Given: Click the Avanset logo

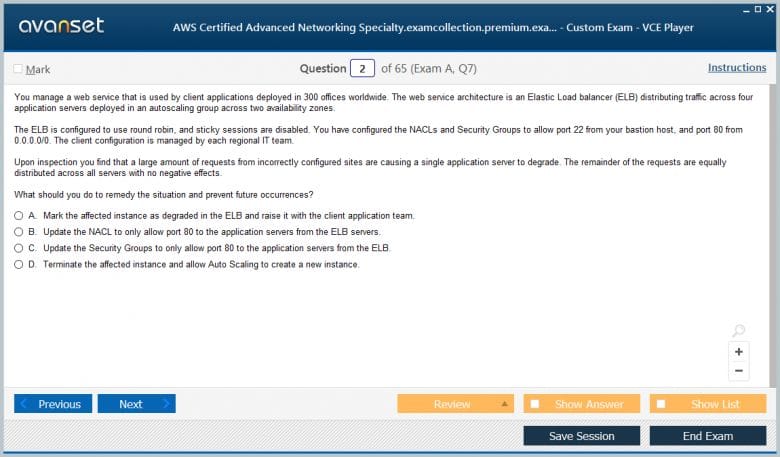Looking at the screenshot, I should (61, 25).
